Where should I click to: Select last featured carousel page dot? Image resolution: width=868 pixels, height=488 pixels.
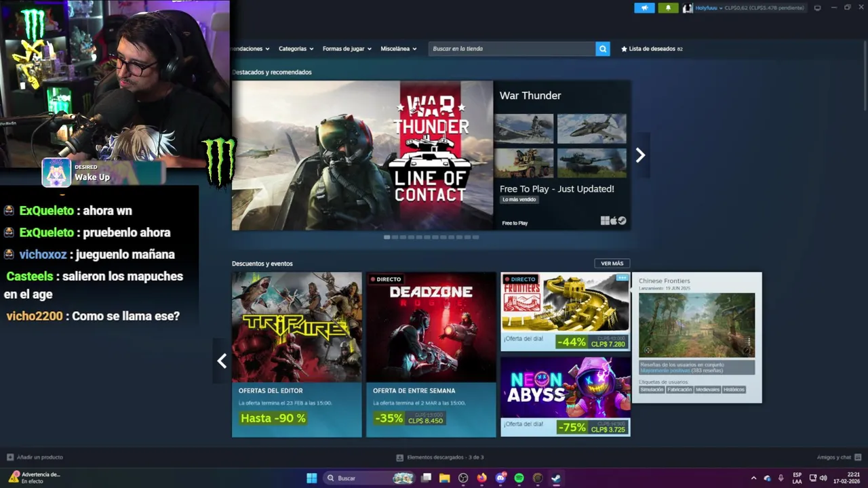(476, 237)
